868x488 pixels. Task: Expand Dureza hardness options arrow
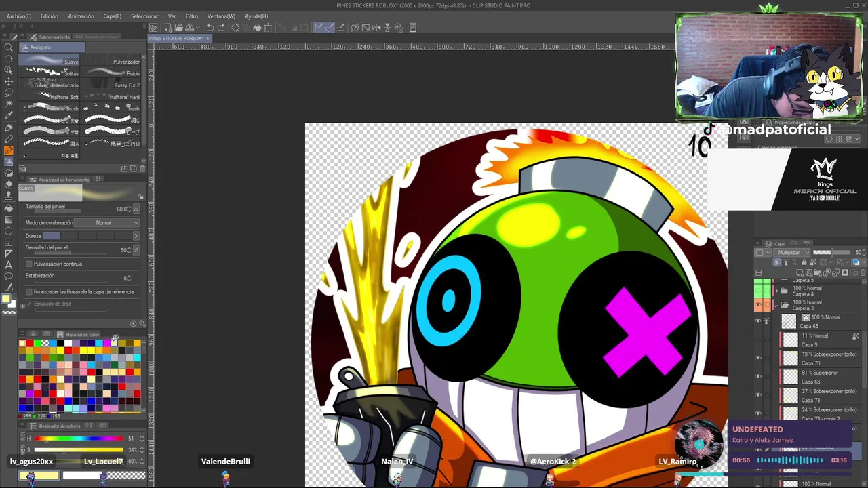point(136,236)
